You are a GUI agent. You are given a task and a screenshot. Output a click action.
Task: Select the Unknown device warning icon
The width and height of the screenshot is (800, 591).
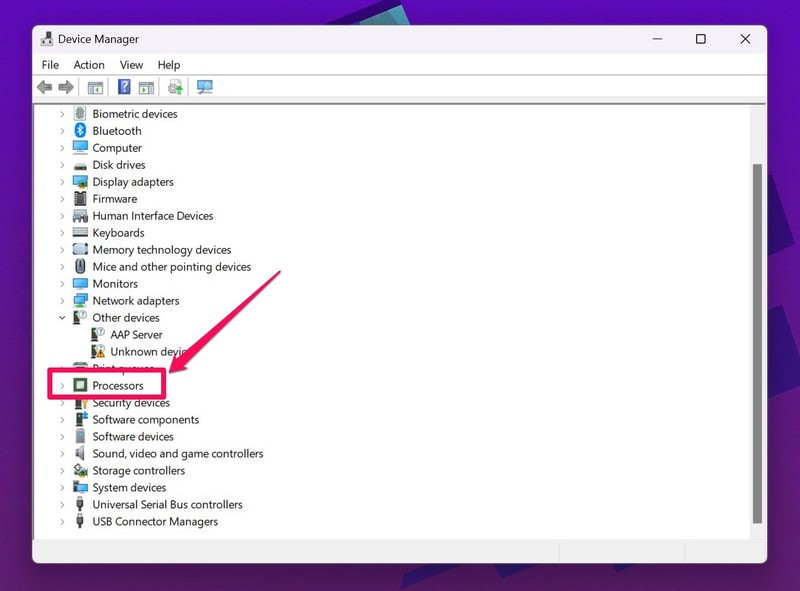98,352
